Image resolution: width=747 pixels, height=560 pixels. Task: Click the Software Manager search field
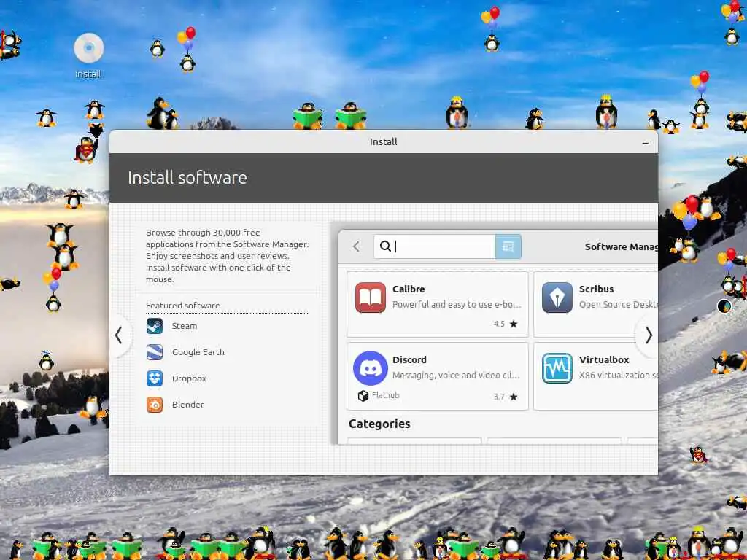(435, 246)
